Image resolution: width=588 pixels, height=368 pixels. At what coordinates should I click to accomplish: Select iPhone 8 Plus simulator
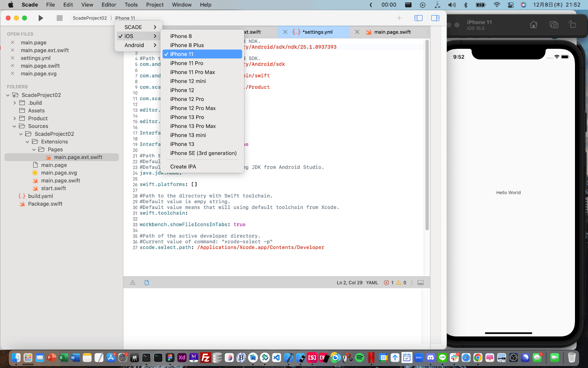202,45
